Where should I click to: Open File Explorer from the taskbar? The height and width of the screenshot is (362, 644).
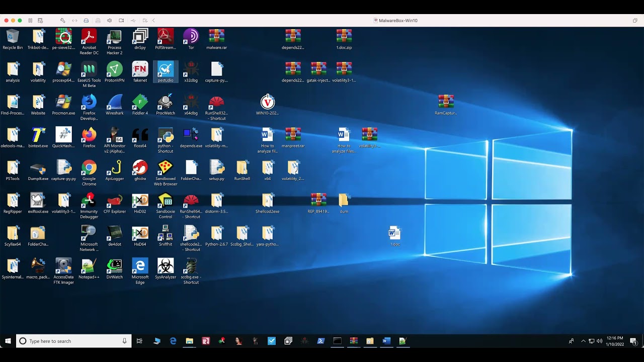189,341
